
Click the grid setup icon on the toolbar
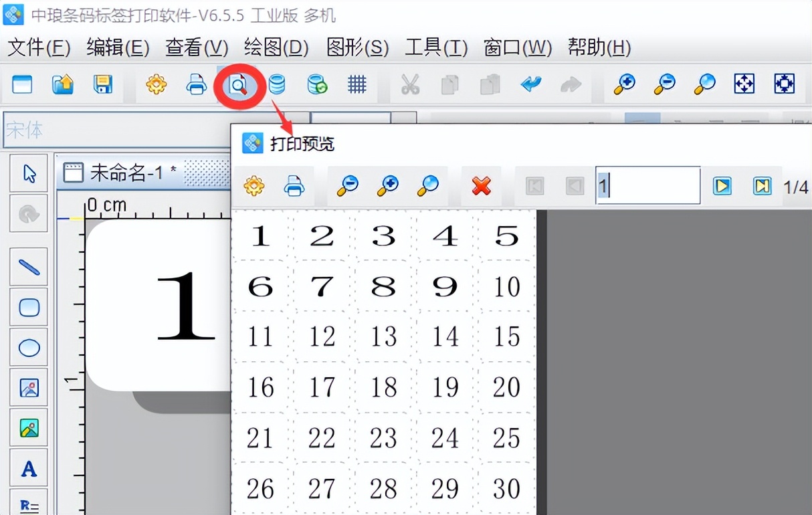click(x=357, y=85)
